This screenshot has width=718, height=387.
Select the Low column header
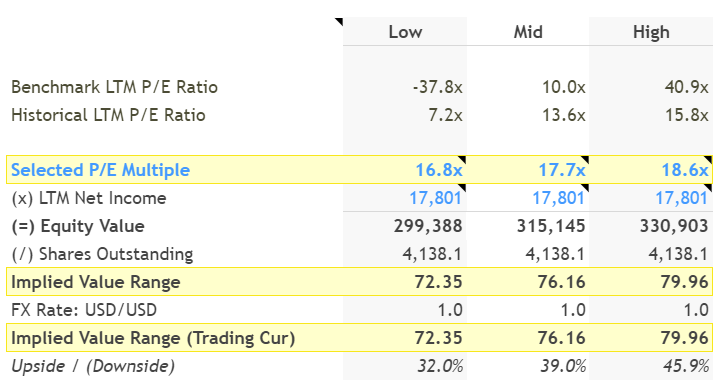coord(405,32)
